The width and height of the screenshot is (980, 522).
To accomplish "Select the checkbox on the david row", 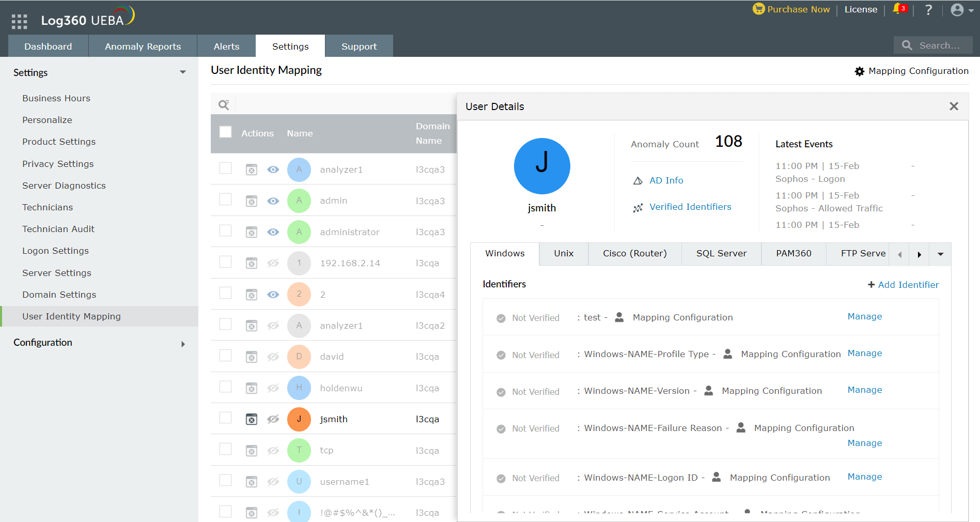I will [225, 356].
